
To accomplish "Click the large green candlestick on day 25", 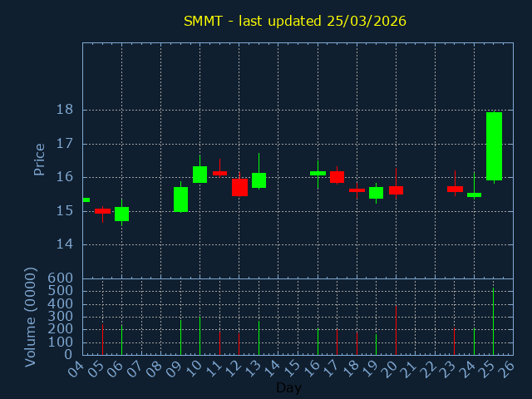I will [x=494, y=146].
